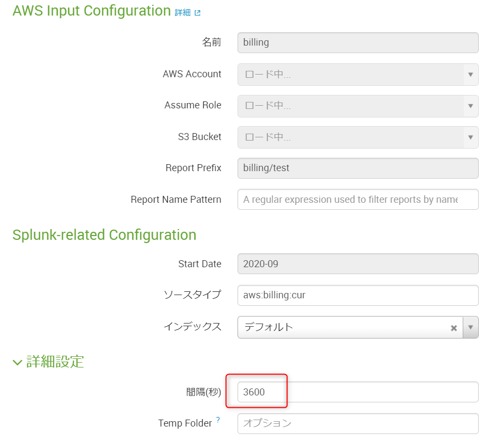Focus the Report Name Pattern field
This screenshot has height=448, width=504.
358,200
